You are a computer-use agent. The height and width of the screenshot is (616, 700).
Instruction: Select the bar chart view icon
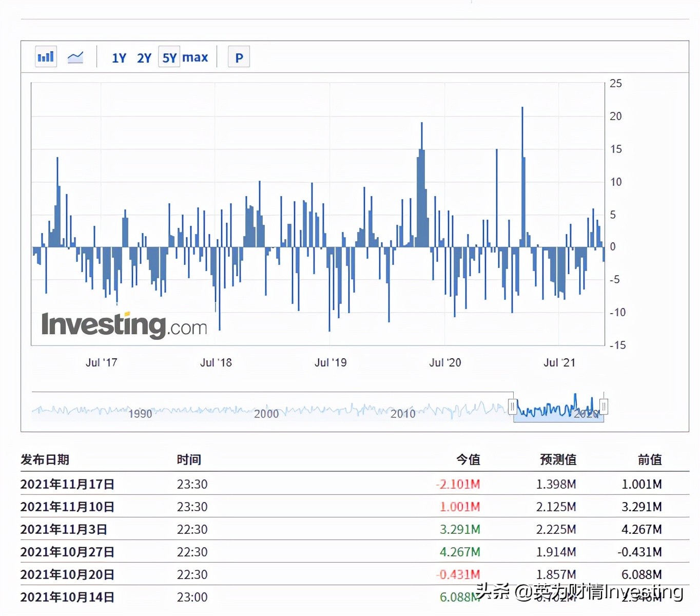(46, 57)
